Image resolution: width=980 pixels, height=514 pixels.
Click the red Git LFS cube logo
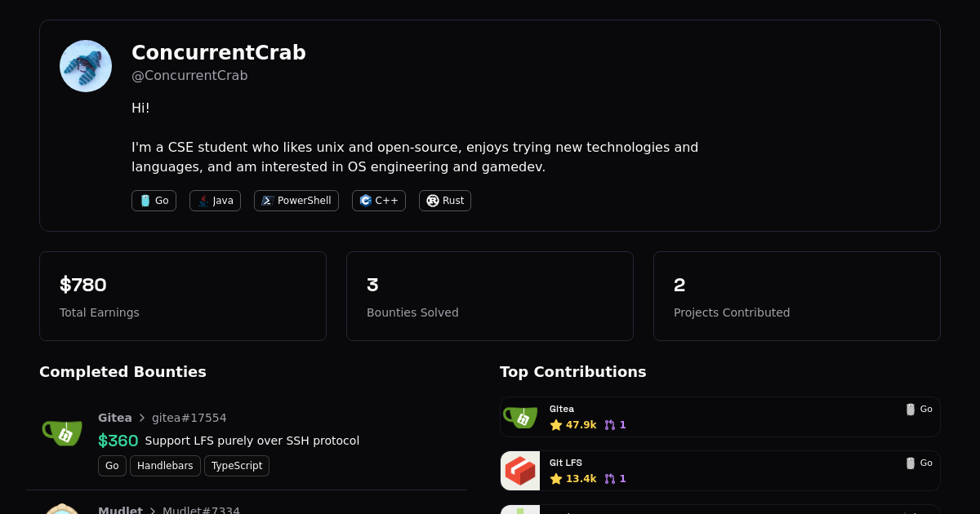(x=520, y=471)
